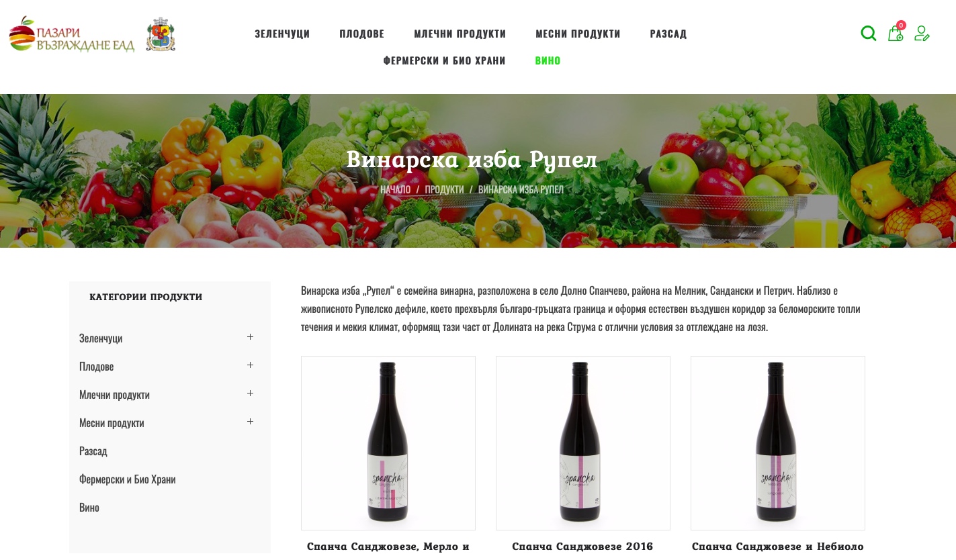Click the user account icon

click(x=922, y=33)
